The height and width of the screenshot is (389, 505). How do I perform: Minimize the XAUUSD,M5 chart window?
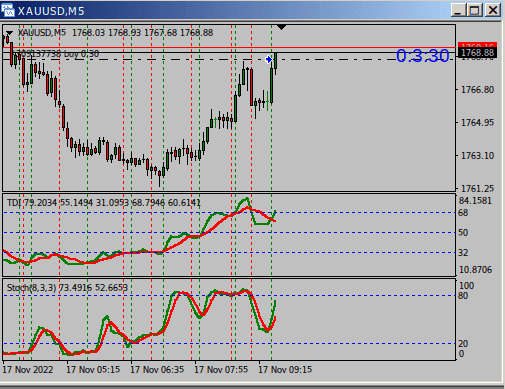point(458,10)
